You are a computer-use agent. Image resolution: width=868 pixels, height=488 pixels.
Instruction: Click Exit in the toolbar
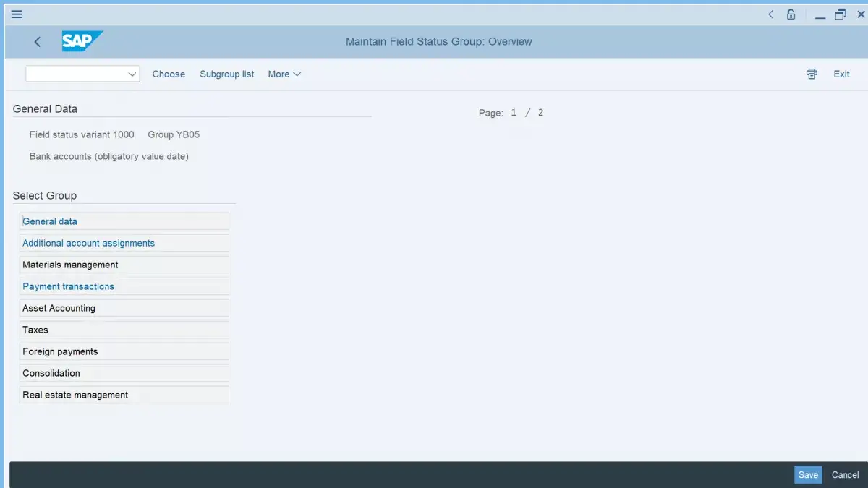tap(841, 74)
